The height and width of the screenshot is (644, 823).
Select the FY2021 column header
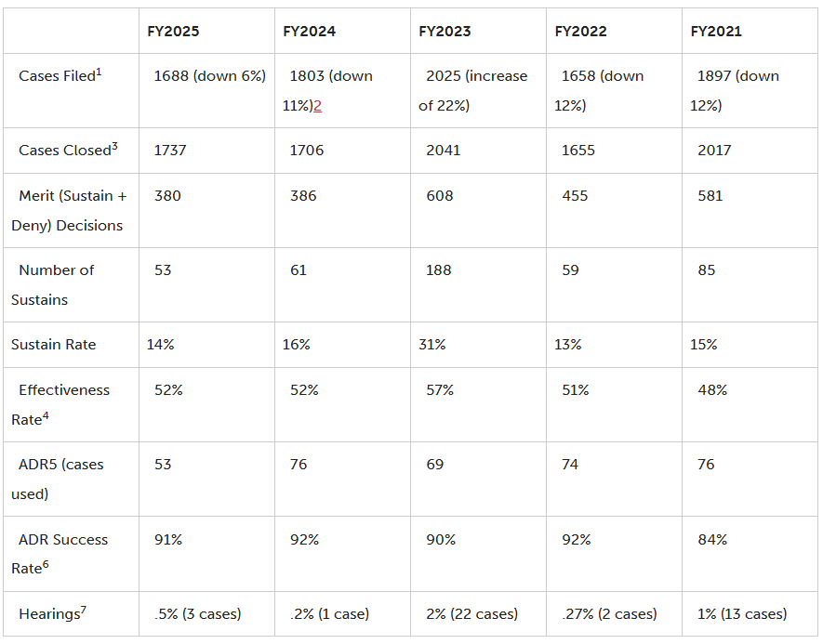point(716,32)
